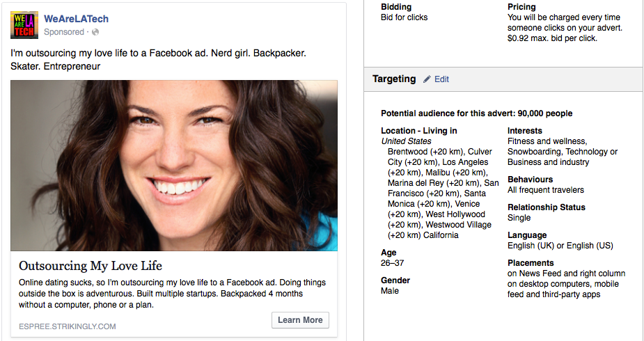The image size is (644, 341).
Task: Click the Sponsored label
Action: pyautogui.click(x=63, y=32)
